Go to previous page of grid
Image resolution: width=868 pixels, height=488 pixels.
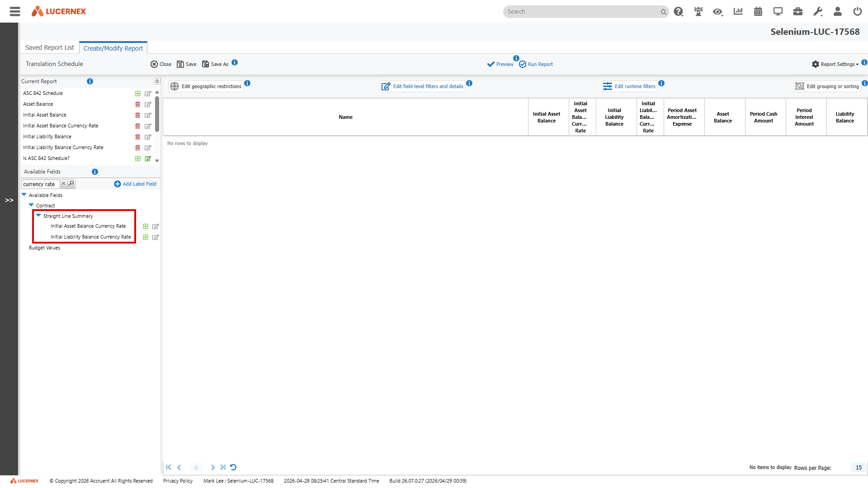click(179, 467)
